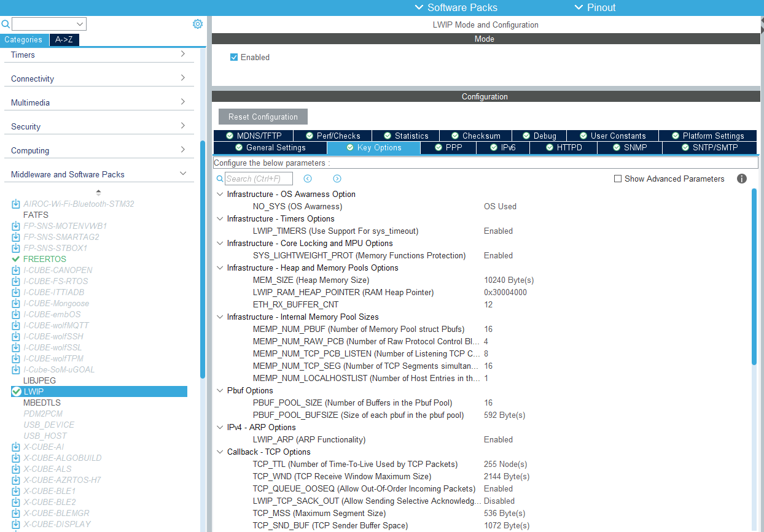Viewport: 764px width, 532px height.
Task: Click the download icon next to X-CUBE-AI
Action: pos(16,447)
